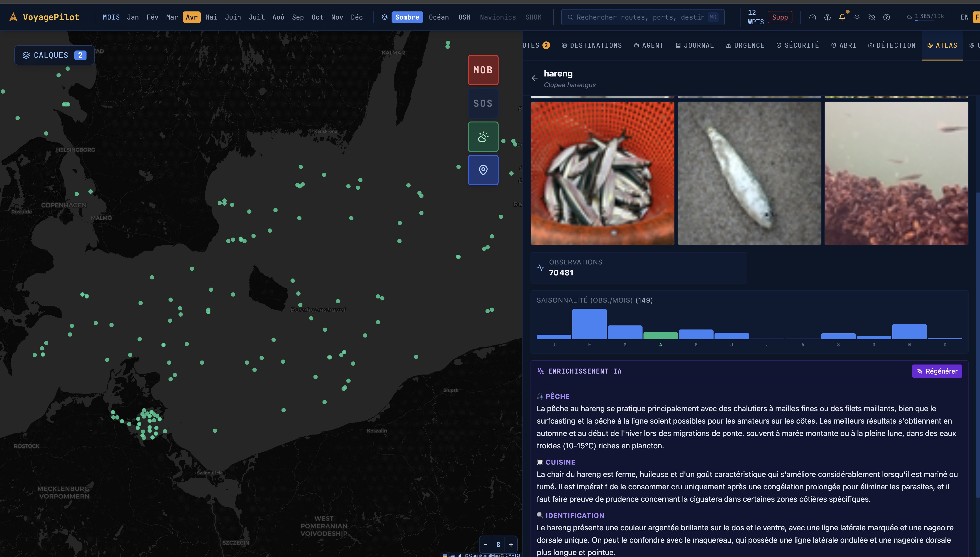Screen dimensions: 980x557
Task: Open the weather cloud-sun map button
Action: click(x=483, y=137)
